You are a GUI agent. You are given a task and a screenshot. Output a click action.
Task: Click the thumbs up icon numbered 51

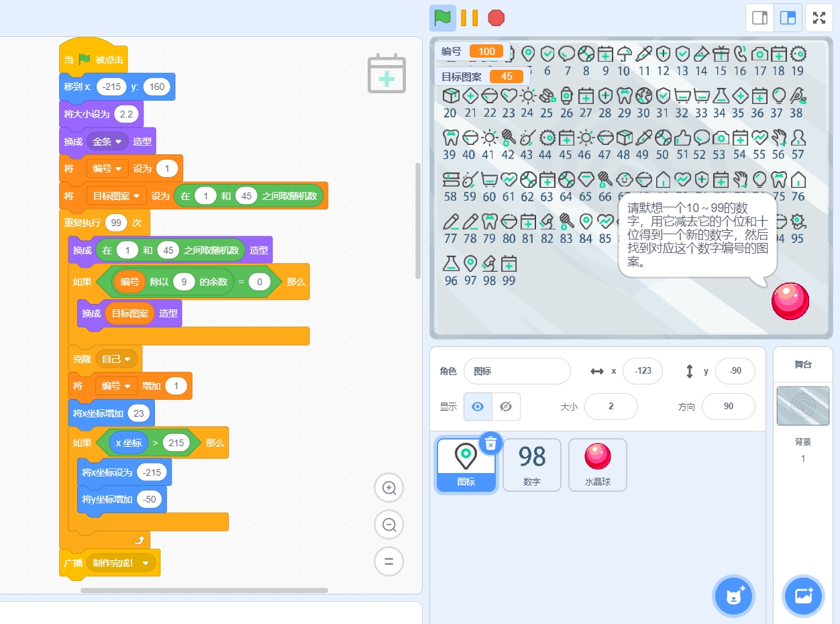(682, 138)
